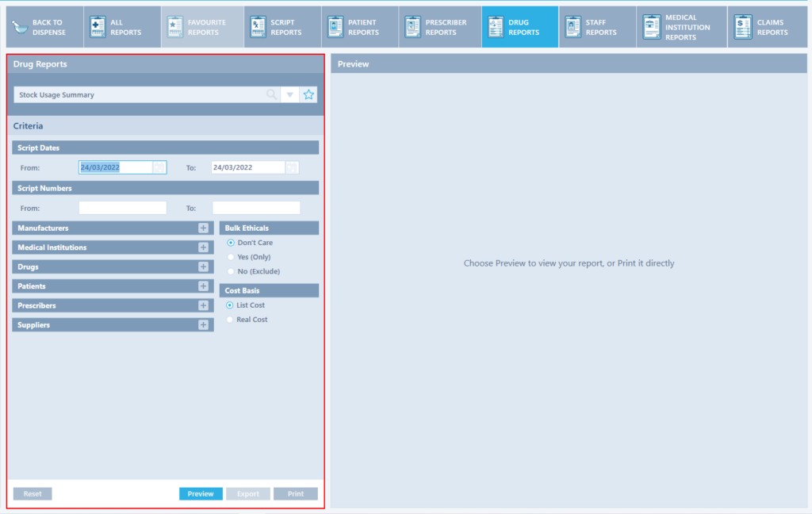Select Yes (Only) for Bulk Ethicals

coord(231,257)
